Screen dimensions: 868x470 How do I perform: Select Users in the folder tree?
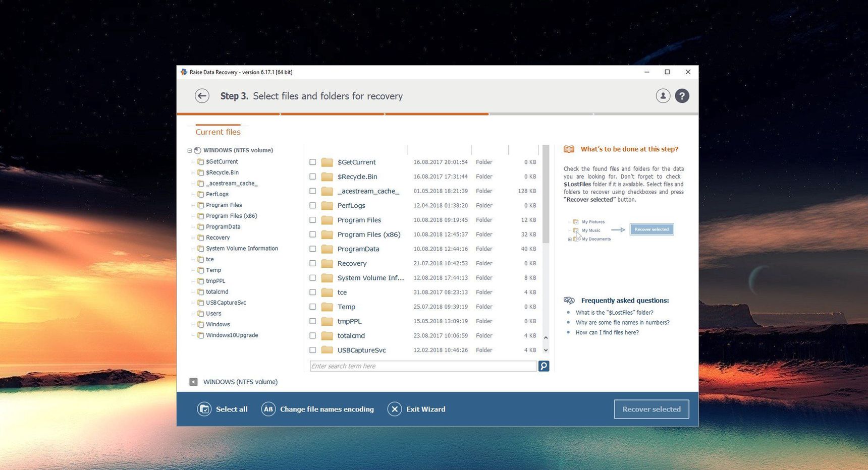pyautogui.click(x=213, y=314)
